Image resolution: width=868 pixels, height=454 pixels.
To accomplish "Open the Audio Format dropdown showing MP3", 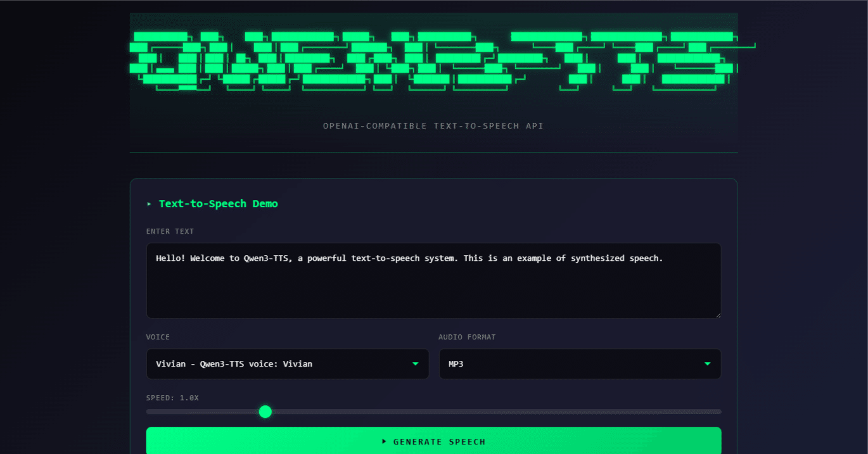I will pyautogui.click(x=580, y=364).
